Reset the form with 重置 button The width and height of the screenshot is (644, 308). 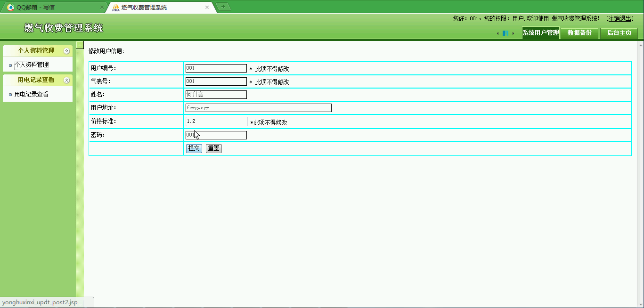[214, 148]
